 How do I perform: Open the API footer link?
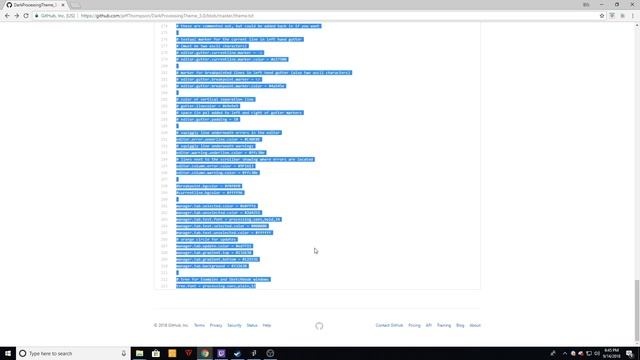pos(429,325)
